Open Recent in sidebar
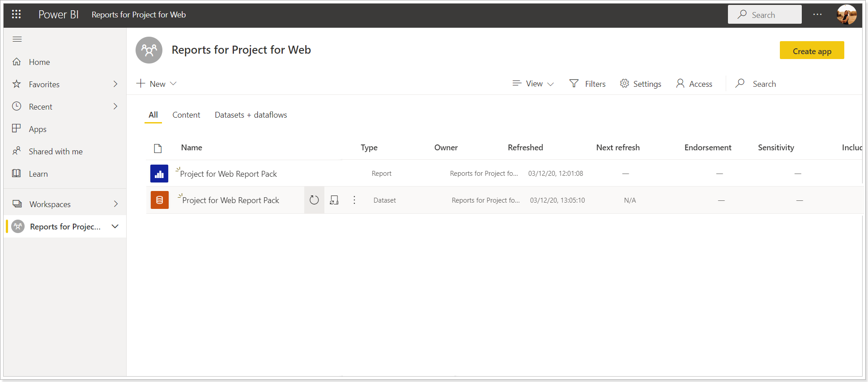 click(x=41, y=107)
